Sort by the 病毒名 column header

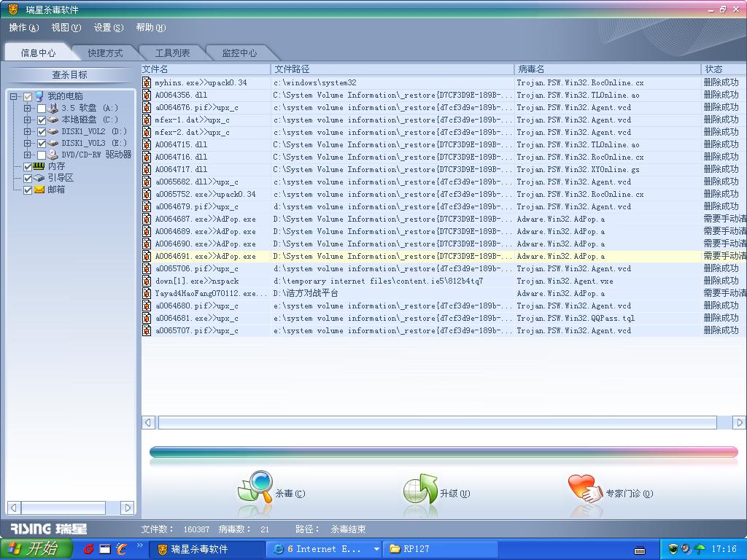(x=608, y=69)
